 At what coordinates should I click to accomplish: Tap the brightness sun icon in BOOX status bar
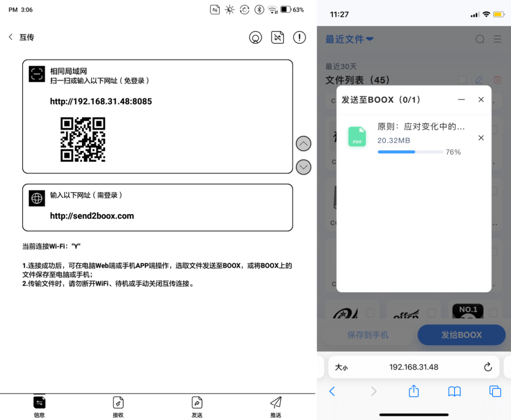(230, 10)
